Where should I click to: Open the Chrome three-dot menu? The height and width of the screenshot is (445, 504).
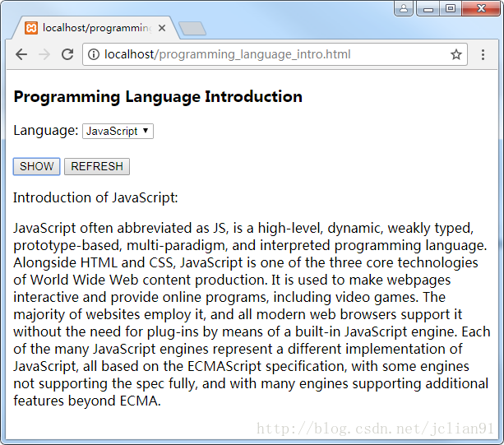pos(483,54)
